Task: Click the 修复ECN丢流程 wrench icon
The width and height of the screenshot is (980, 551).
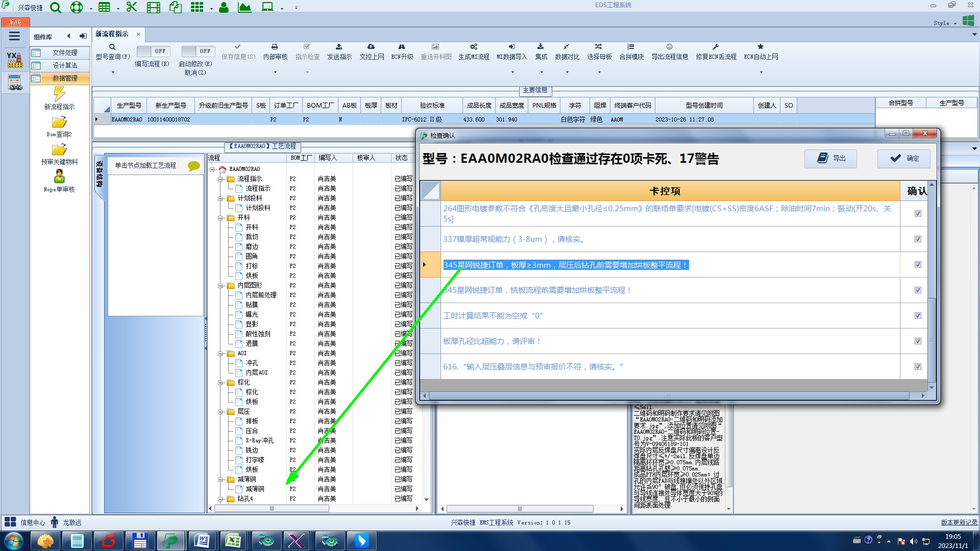Action: 716,47
